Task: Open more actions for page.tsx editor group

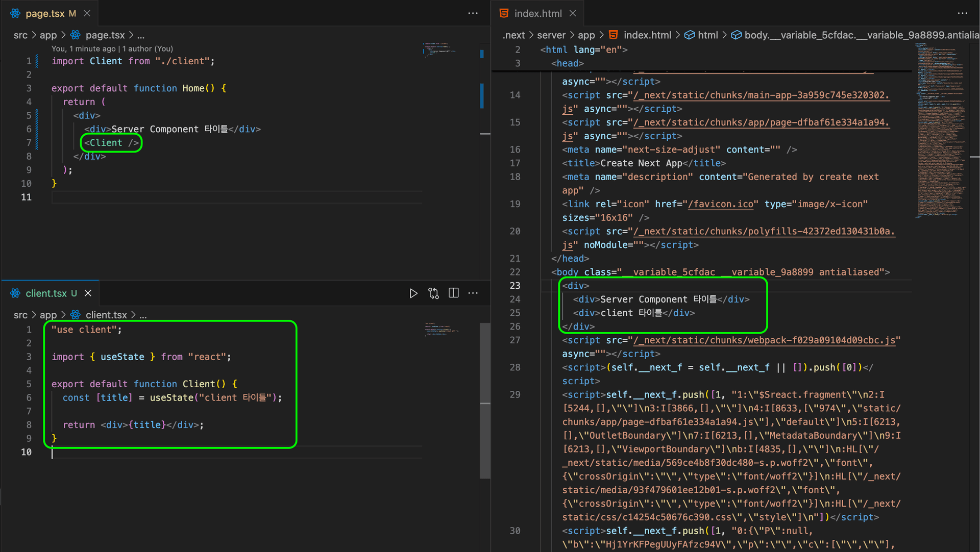Action: [x=473, y=13]
